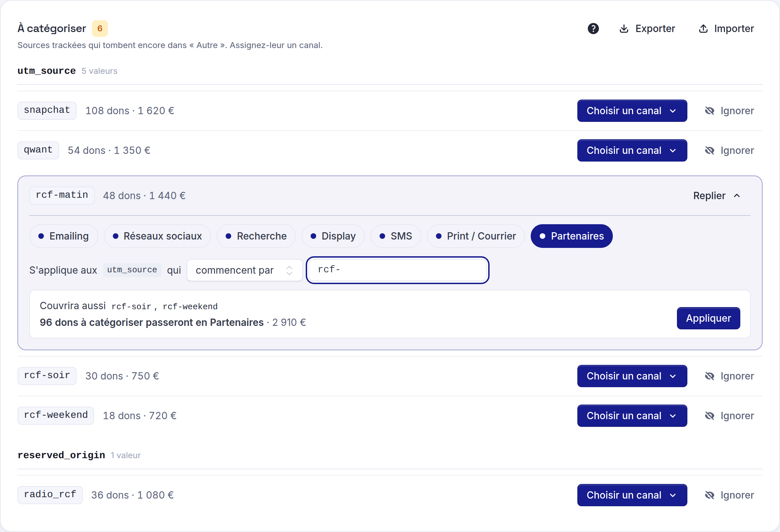Screen dimensions: 780x532
Task: Click the Exporter download icon
Action: tap(624, 29)
